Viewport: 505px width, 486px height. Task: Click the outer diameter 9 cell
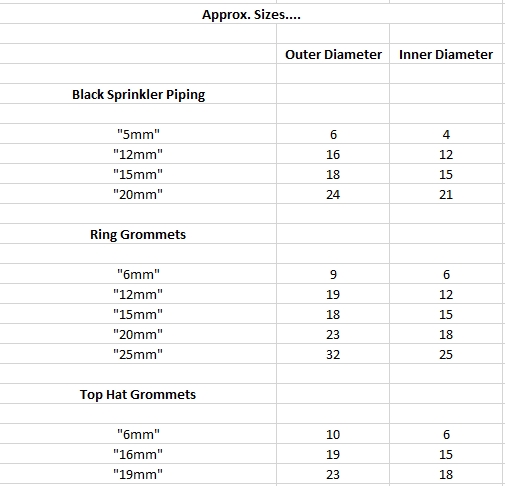tap(333, 274)
